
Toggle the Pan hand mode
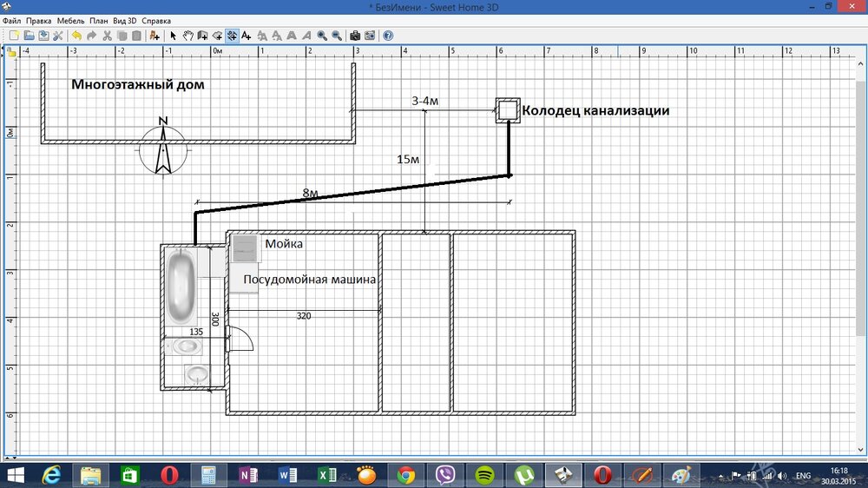[187, 36]
